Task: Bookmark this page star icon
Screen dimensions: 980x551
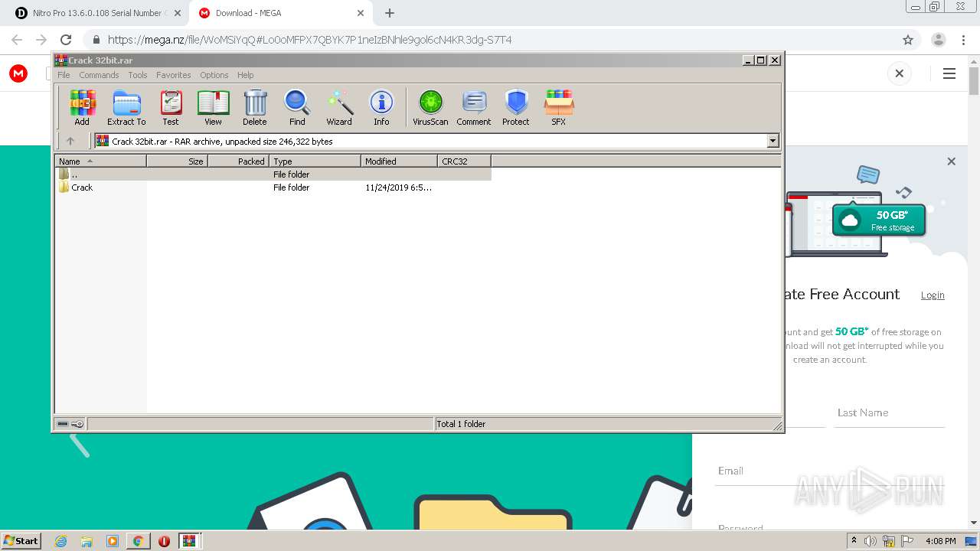Action: 908,40
